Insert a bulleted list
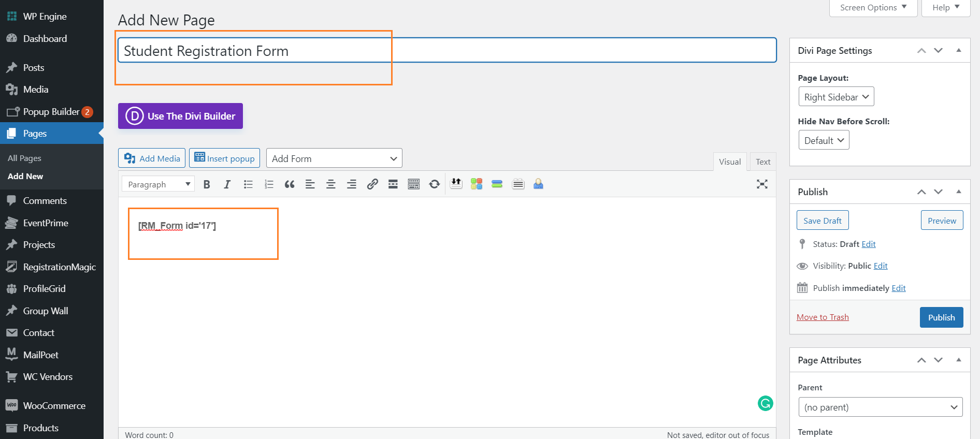Screen dimensions: 980x439 coord(248,184)
